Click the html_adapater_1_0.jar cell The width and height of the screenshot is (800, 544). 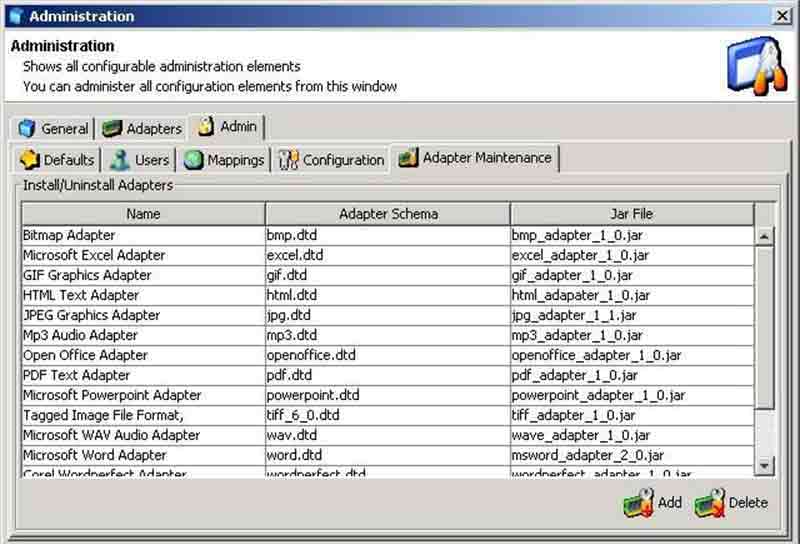pos(632,295)
